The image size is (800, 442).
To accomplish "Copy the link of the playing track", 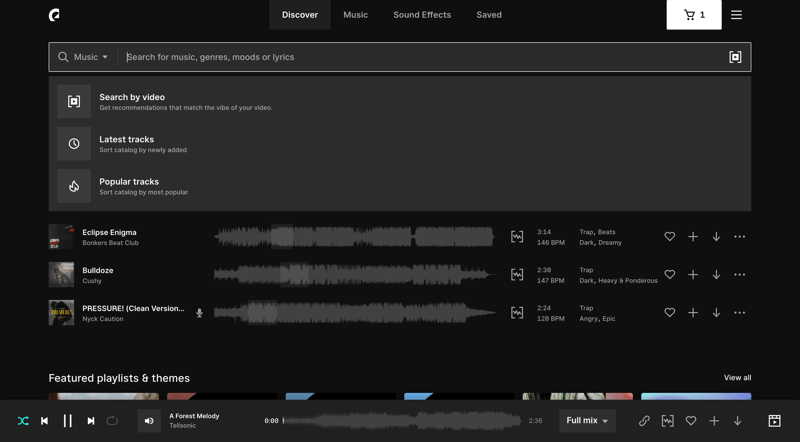I will coord(644,421).
